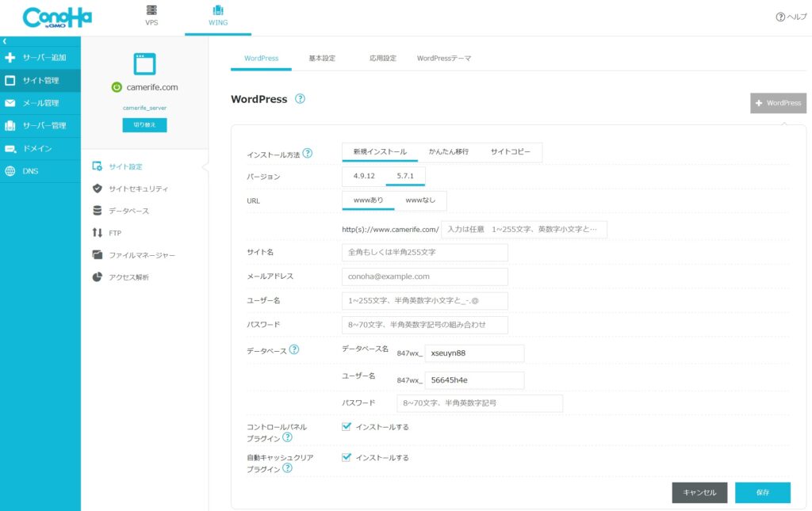Open the サイトセキュリティ link
Image resolution: width=812 pixels, height=511 pixels.
tap(138, 189)
